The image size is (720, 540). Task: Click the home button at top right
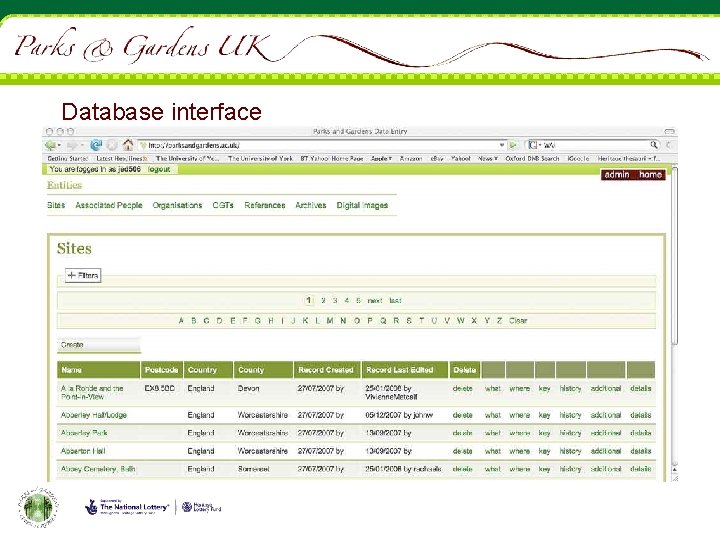(650, 175)
